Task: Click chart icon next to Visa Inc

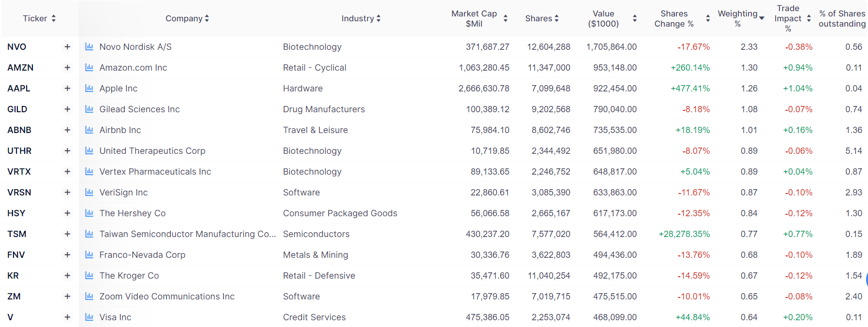Action: 89,317
